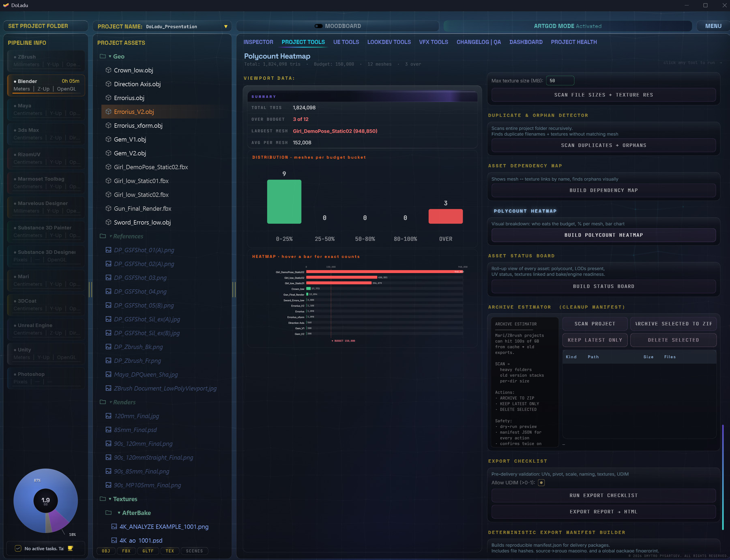Select the Errorius_V2.obj file row

click(164, 112)
